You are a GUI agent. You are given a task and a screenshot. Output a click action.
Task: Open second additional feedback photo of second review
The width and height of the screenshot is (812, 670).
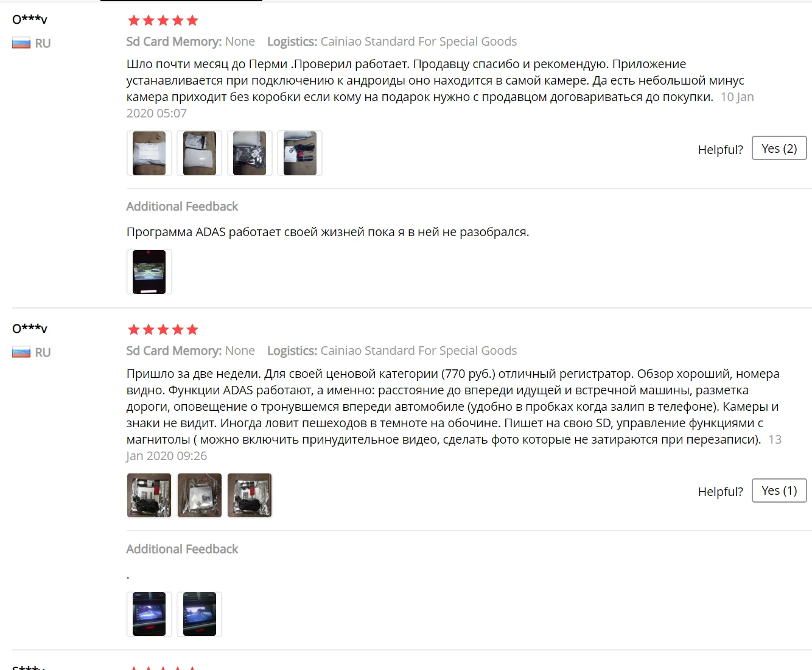pyautogui.click(x=200, y=614)
